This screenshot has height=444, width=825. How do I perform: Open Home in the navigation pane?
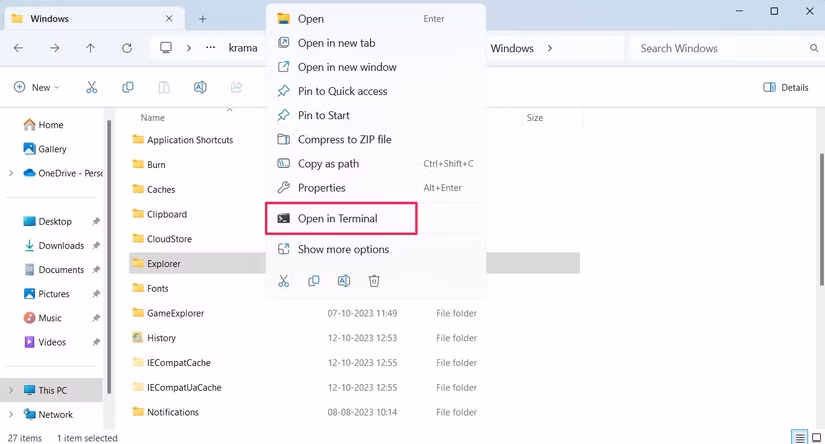tap(43, 125)
